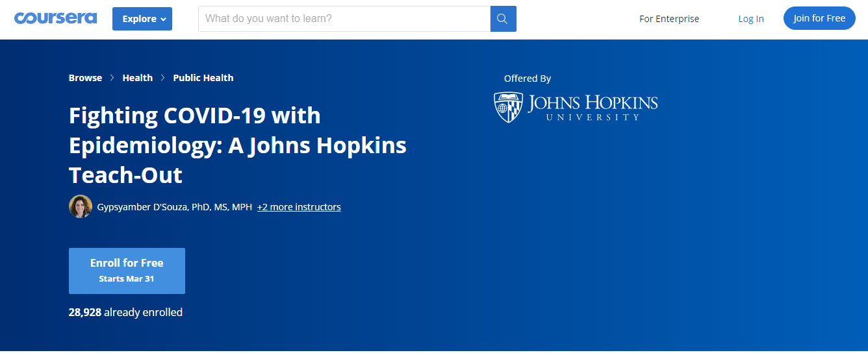
Task: Select Log In in the header
Action: (750, 19)
